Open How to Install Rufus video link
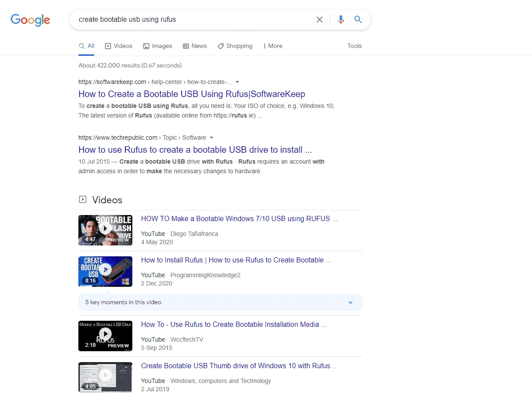The width and height of the screenshot is (532, 393). click(x=236, y=260)
